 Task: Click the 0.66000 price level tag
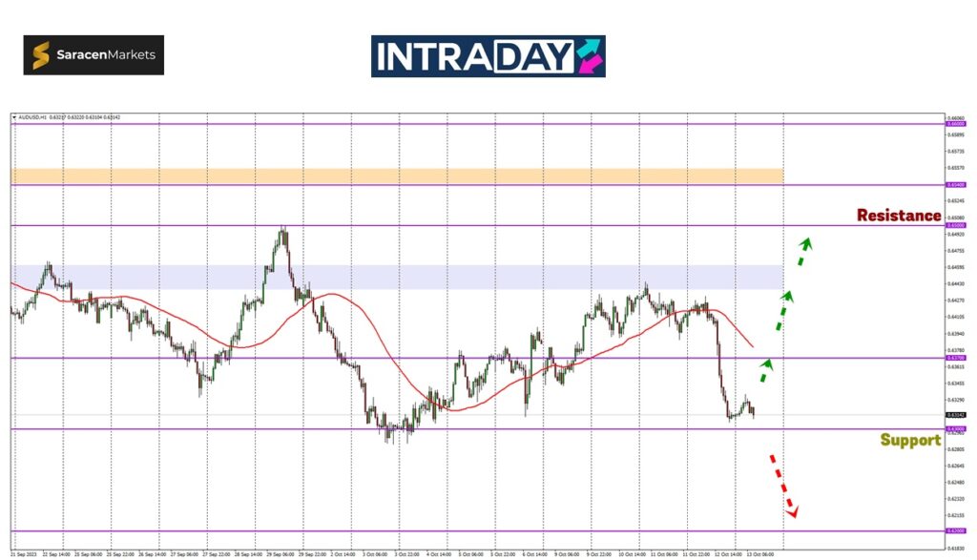[954, 123]
